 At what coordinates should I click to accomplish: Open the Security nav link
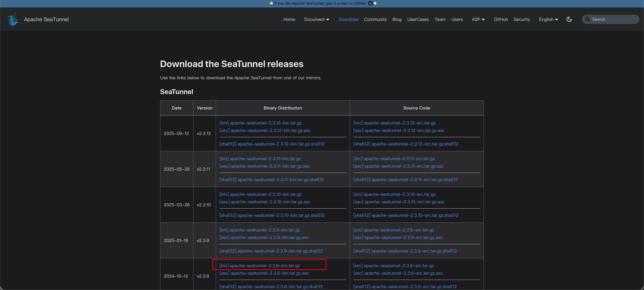click(x=522, y=19)
